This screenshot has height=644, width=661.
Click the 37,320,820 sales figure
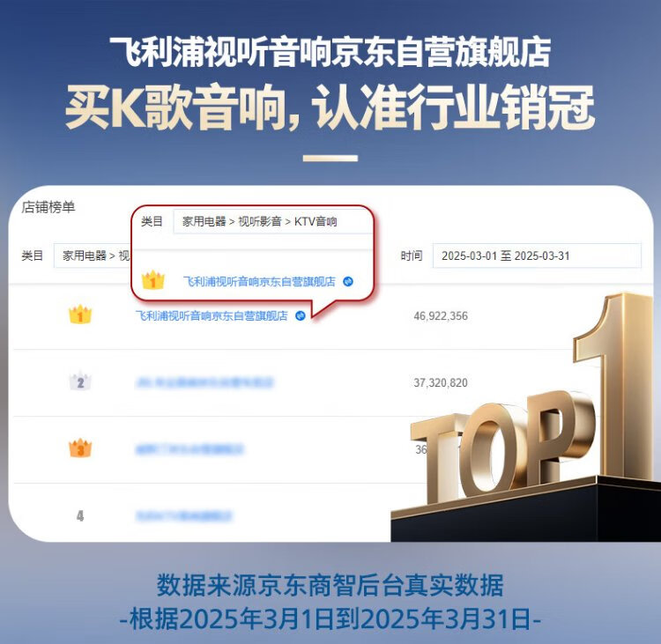[441, 382]
